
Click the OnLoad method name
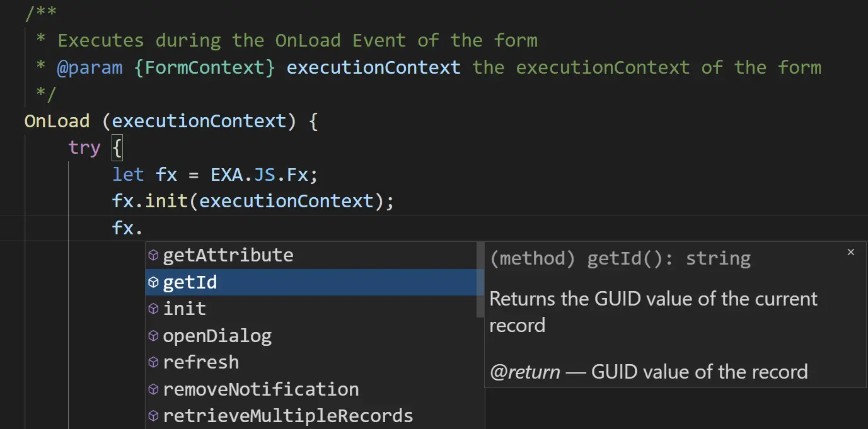(x=57, y=121)
